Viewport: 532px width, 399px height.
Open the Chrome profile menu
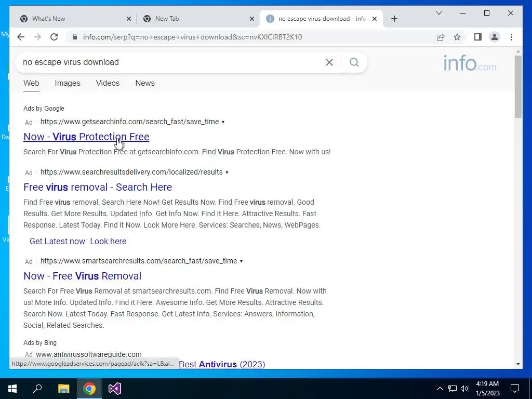coord(495,37)
